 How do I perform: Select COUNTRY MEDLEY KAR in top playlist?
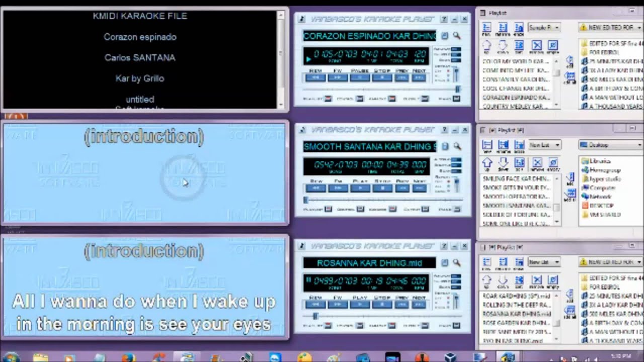pyautogui.click(x=516, y=106)
